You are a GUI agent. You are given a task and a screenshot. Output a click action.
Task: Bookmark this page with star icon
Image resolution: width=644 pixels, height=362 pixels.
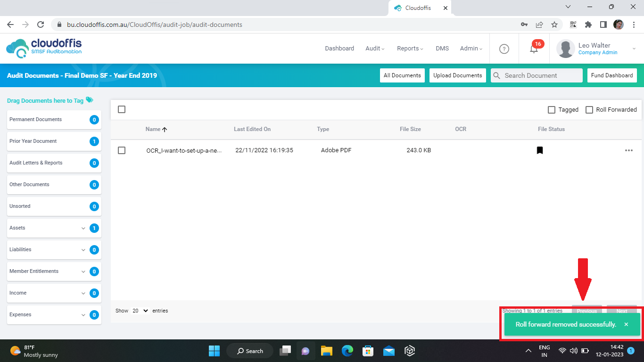pos(554,25)
